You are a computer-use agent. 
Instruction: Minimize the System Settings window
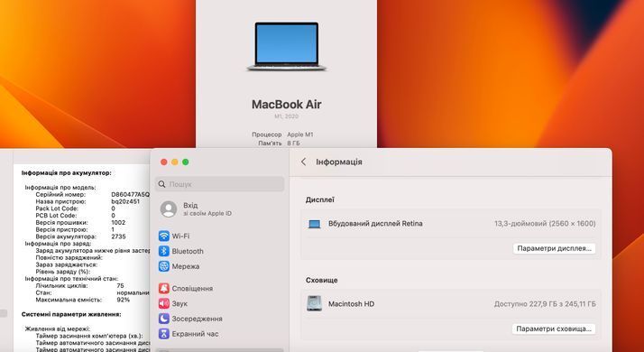point(175,162)
